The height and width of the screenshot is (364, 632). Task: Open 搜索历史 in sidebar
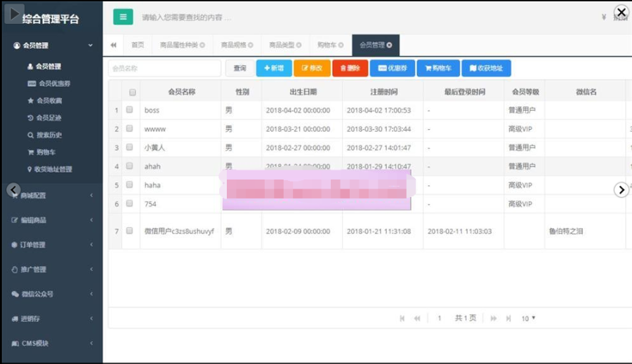(45, 135)
